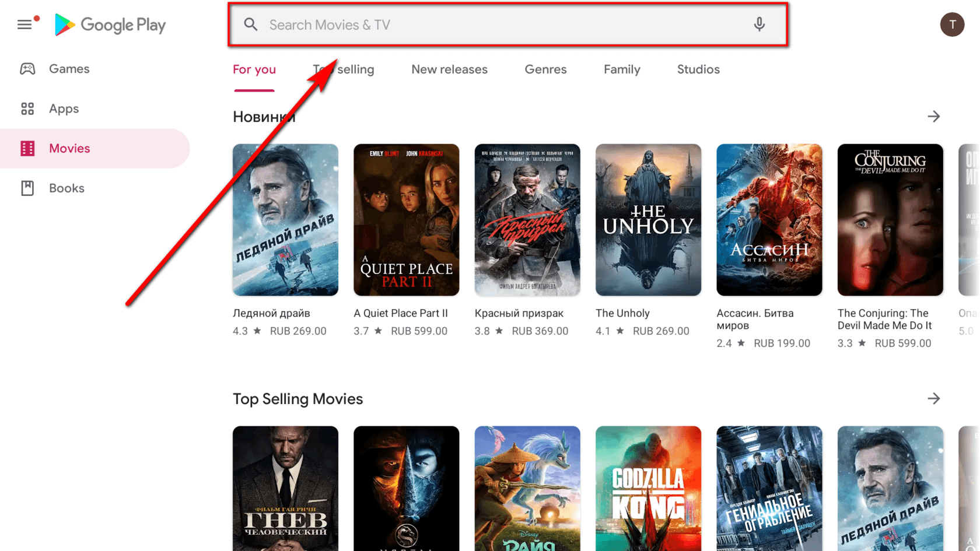Viewport: 980px width, 551px height.
Task: Click the Books bookmark icon
Action: [x=27, y=188]
